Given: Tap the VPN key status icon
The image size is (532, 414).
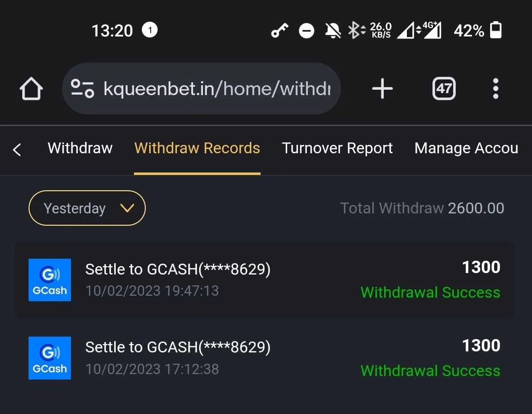Looking at the screenshot, I should 280,31.
